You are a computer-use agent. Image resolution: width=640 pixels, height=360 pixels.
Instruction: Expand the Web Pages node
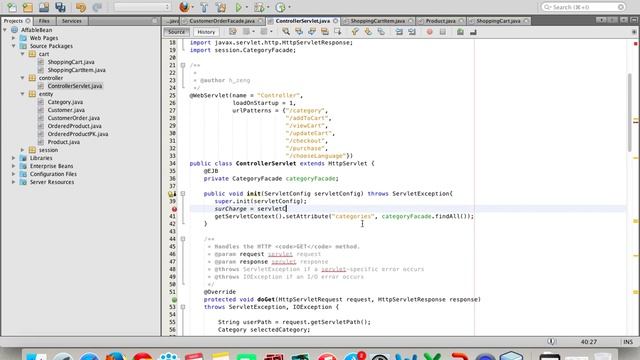point(13,38)
